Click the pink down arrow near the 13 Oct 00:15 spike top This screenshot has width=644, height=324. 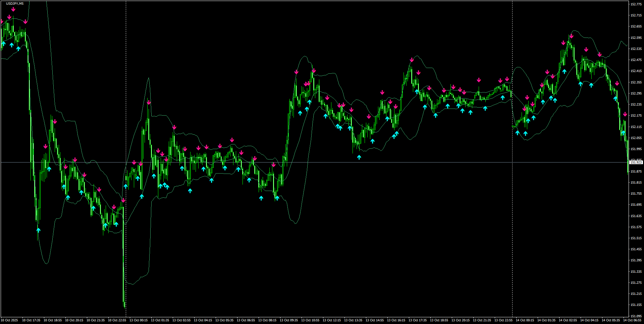(x=149, y=103)
